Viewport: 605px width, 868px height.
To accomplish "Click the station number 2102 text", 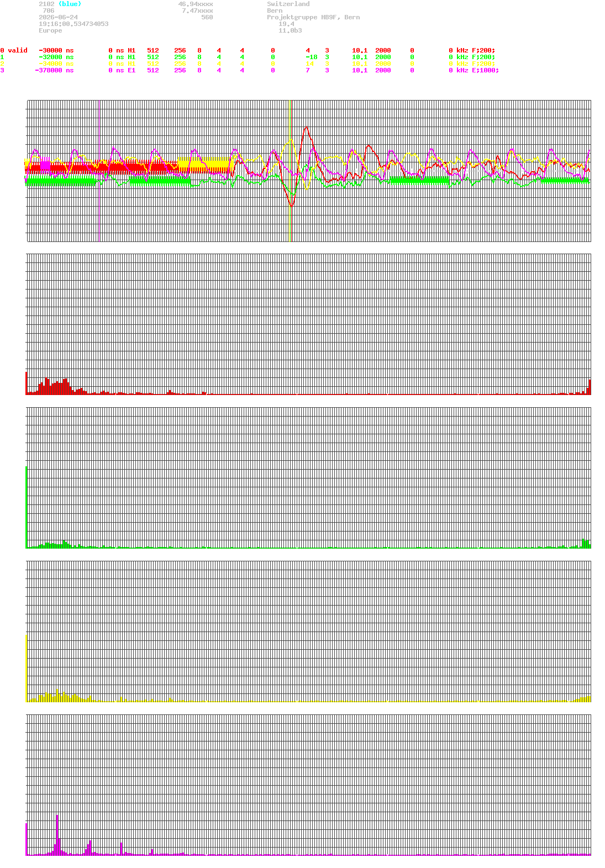I will (x=46, y=4).
